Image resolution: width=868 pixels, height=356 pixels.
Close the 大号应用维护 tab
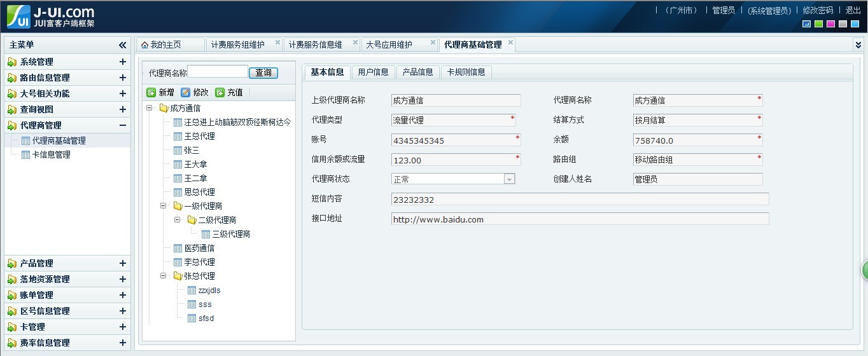click(433, 43)
